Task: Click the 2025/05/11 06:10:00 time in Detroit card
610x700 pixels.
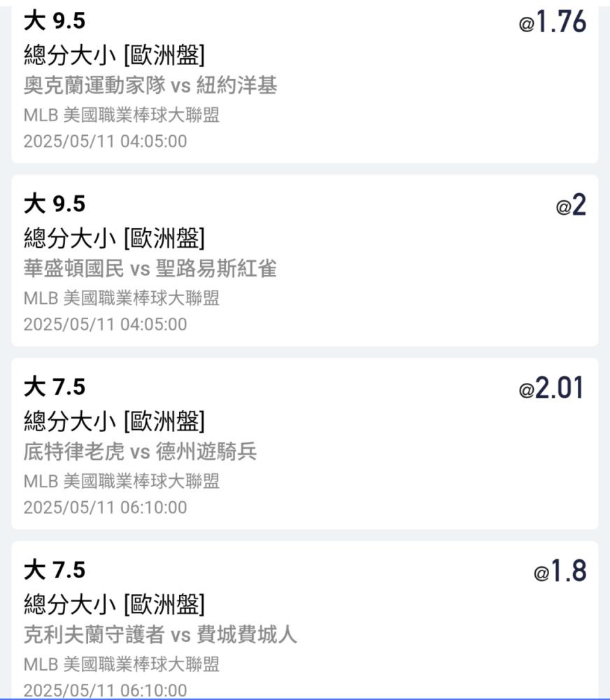Action: tap(106, 507)
